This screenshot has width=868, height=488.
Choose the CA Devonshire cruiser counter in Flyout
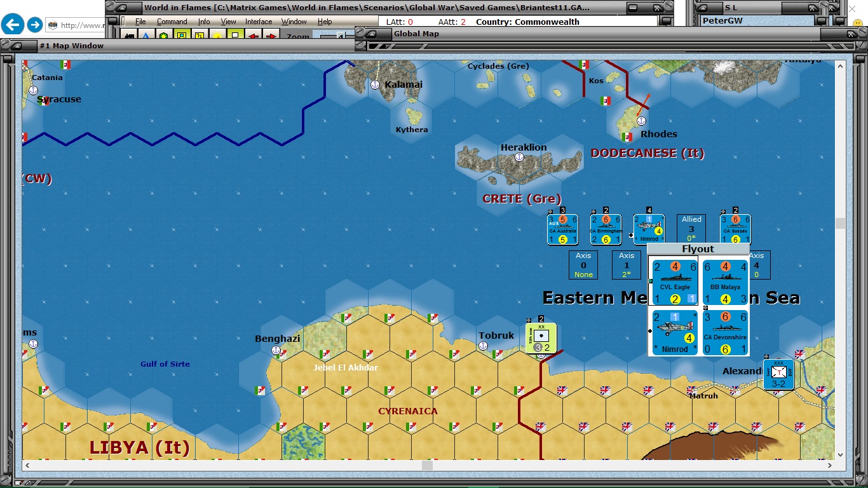(x=724, y=332)
